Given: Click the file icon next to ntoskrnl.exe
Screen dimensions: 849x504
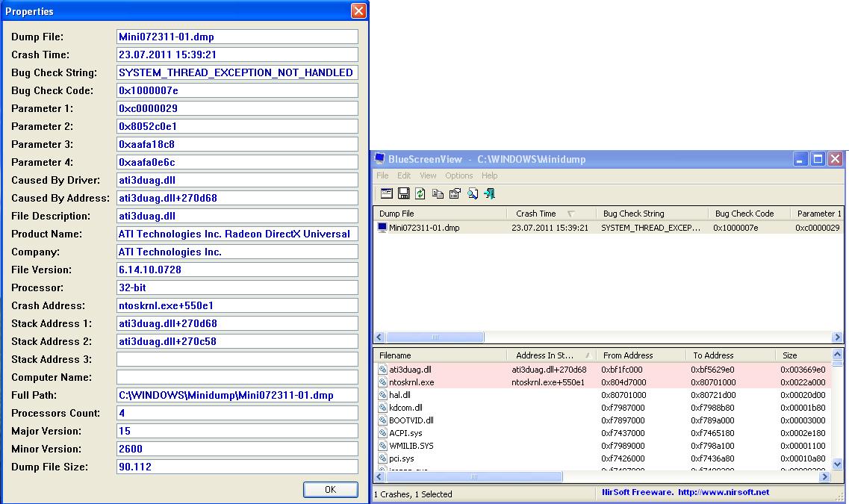Looking at the screenshot, I should (383, 382).
